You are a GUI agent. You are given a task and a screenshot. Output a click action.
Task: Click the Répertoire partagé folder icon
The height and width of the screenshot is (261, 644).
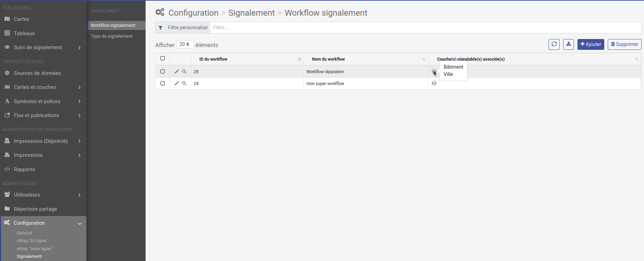point(7,209)
